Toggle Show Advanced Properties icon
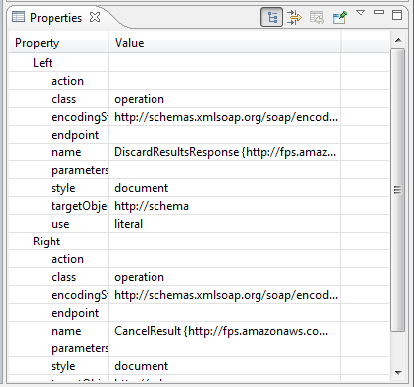This screenshot has width=414, height=387. coord(294,17)
